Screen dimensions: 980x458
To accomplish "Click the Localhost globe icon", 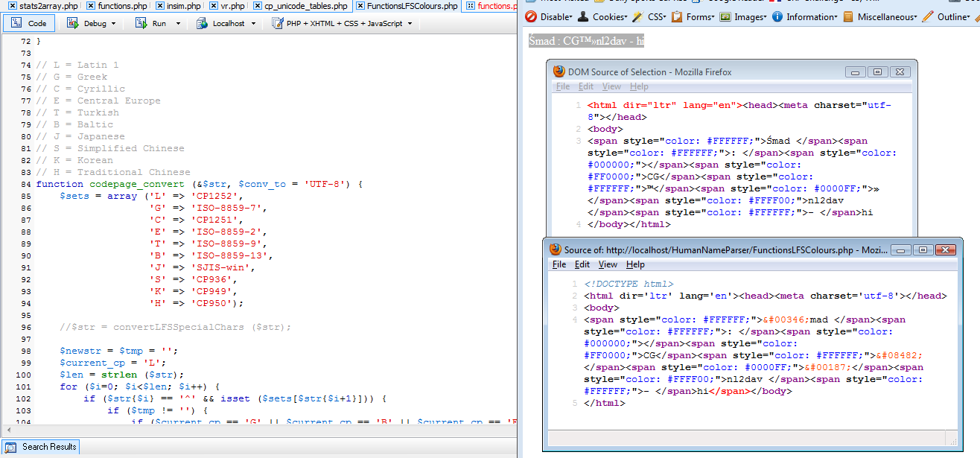I will click(202, 23).
